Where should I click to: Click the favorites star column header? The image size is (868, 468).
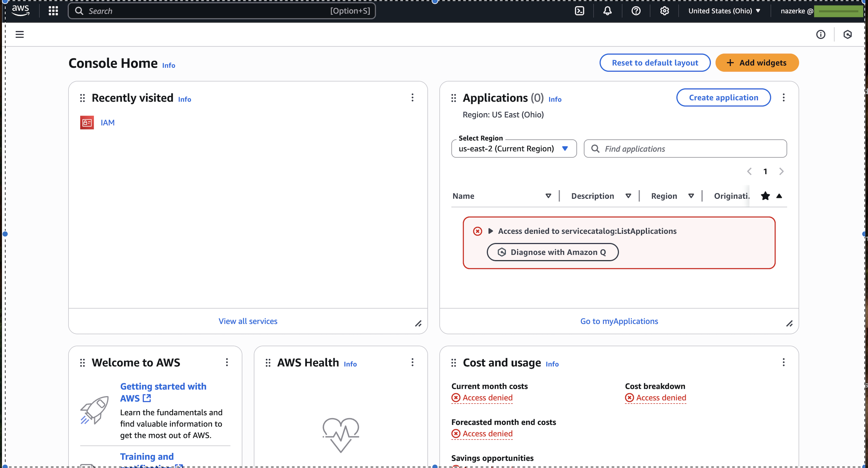coord(765,196)
